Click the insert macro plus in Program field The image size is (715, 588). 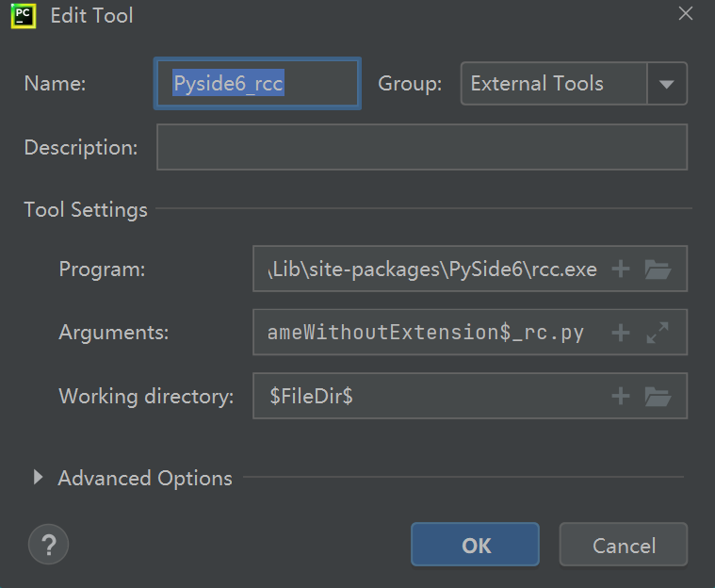tap(620, 269)
